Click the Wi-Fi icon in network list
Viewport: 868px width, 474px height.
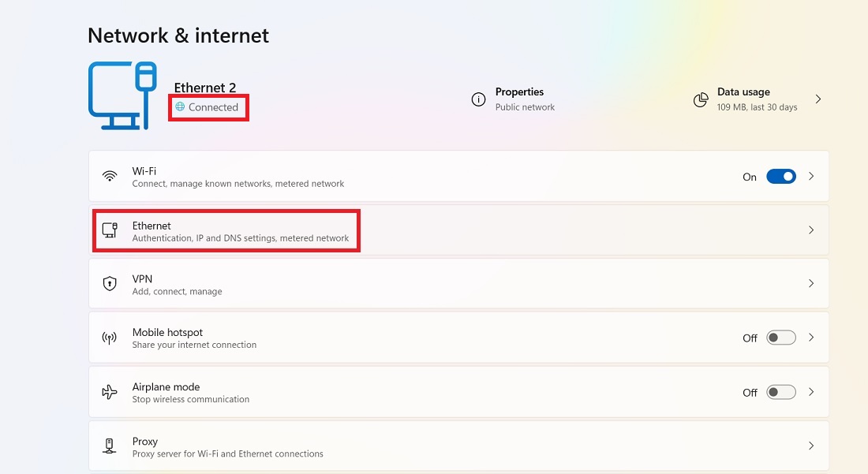[110, 176]
